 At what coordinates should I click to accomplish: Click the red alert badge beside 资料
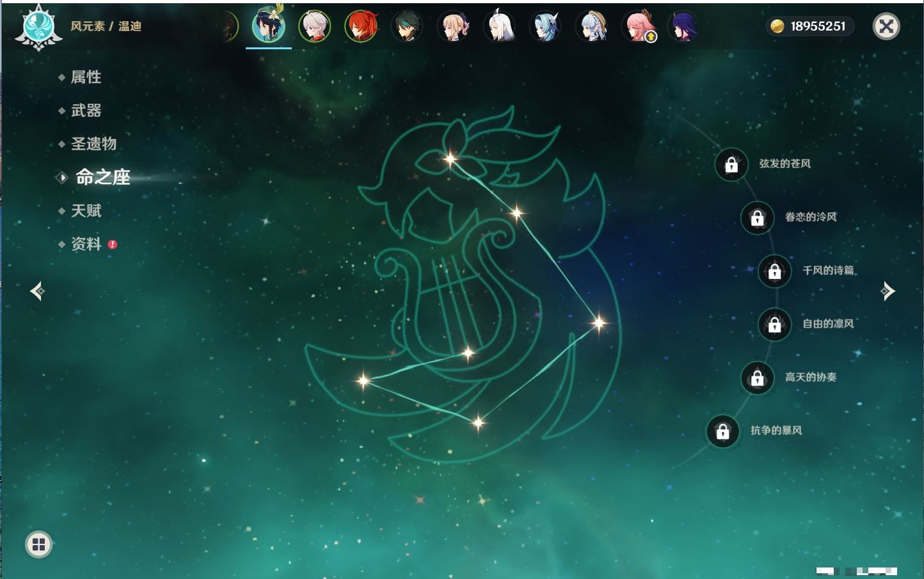[x=113, y=244]
